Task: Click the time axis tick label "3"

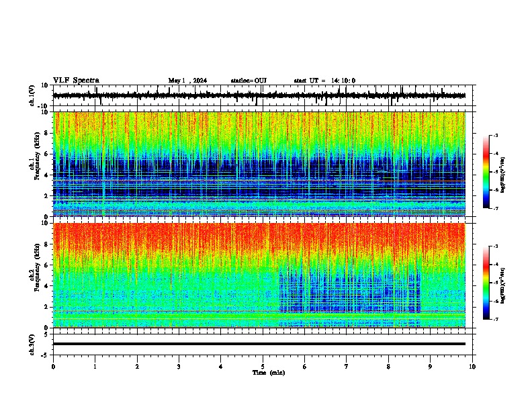Action: point(179,367)
